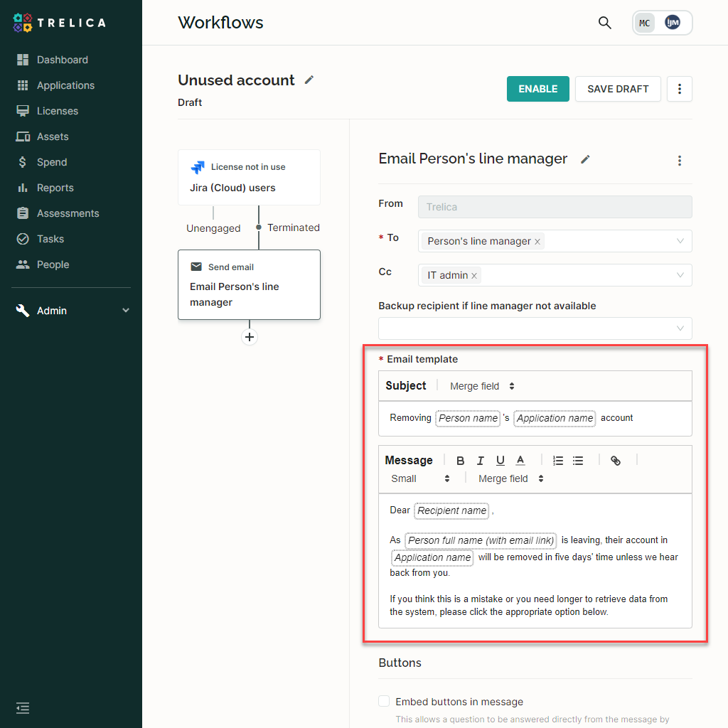The height and width of the screenshot is (728, 728).
Task: Check Embed buttons in message
Action: coord(384,701)
